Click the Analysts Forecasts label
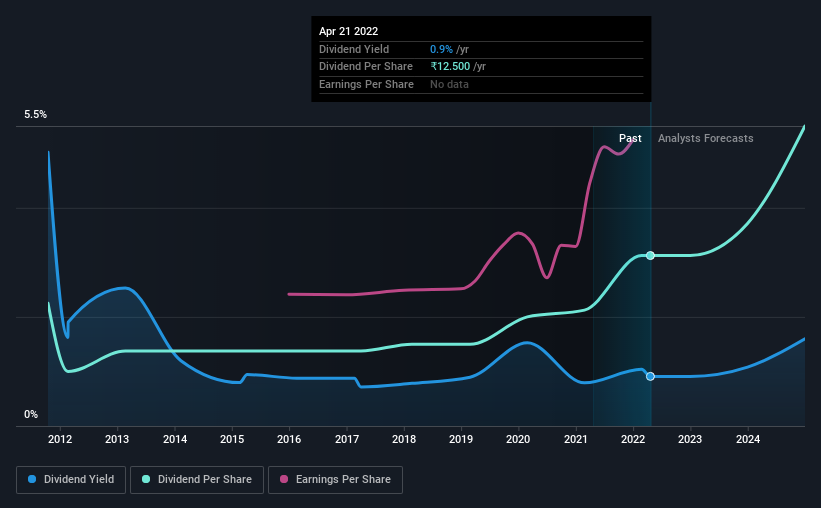This screenshot has width=821, height=508. click(705, 138)
